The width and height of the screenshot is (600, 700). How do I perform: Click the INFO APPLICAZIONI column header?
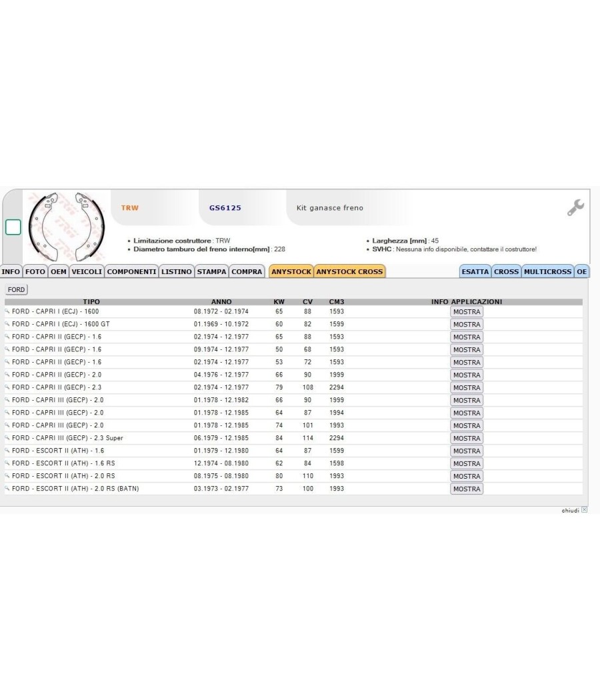coord(467,302)
